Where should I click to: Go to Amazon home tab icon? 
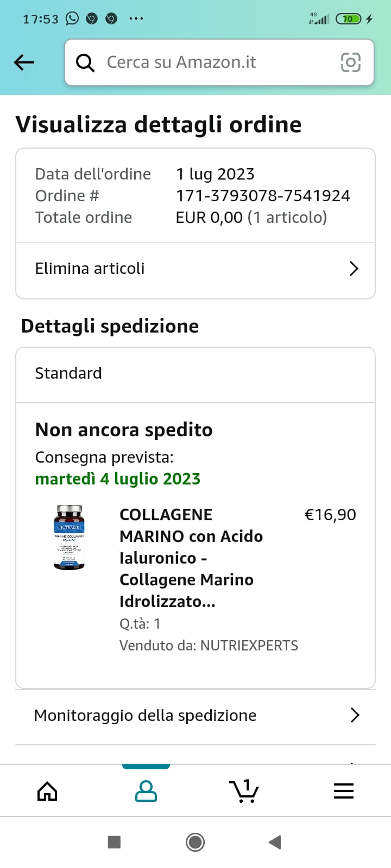(47, 791)
